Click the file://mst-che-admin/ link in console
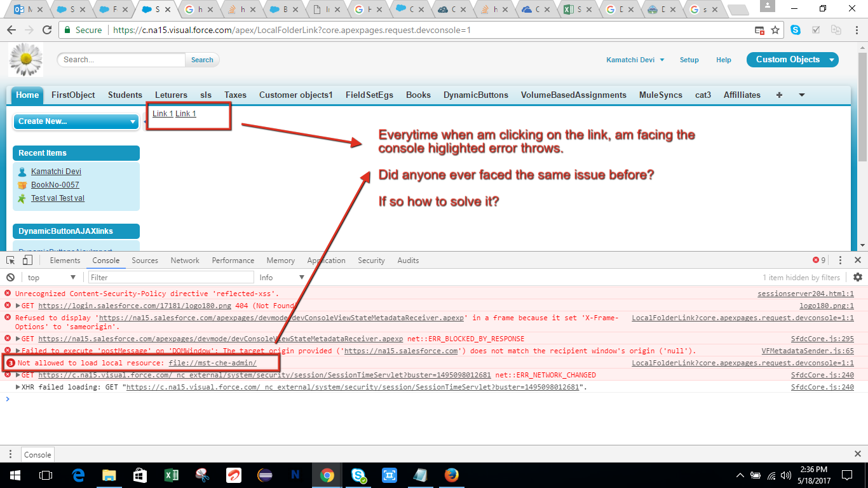 point(213,363)
